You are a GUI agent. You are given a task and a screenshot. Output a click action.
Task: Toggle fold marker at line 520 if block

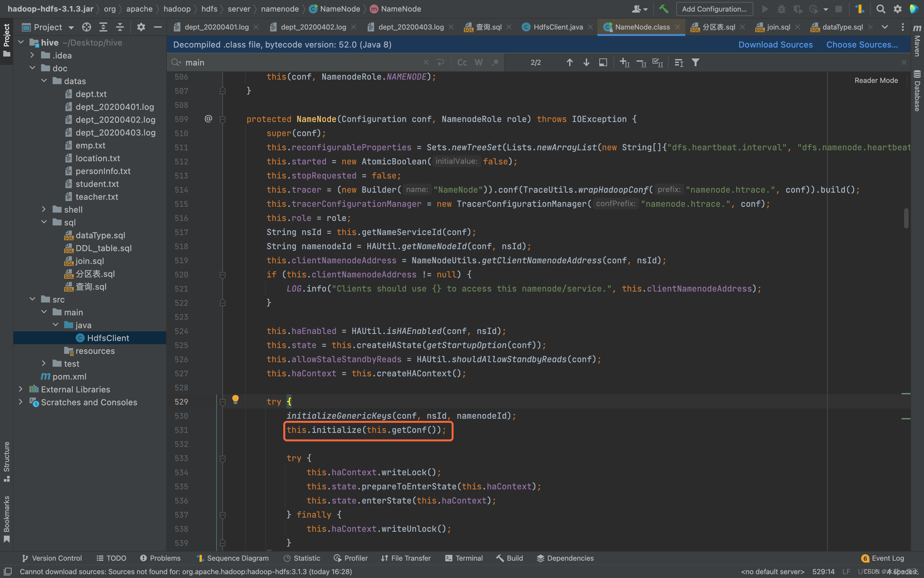click(x=223, y=275)
